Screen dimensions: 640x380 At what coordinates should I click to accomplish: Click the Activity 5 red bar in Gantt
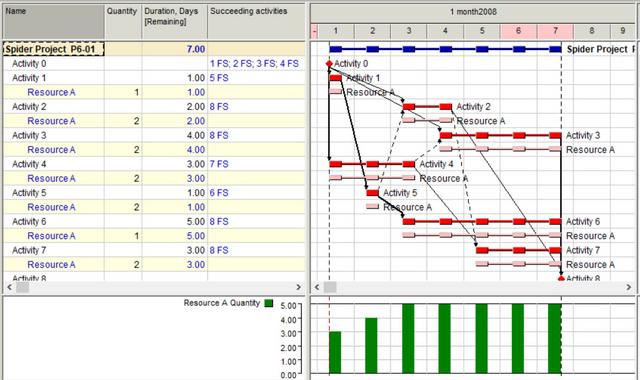point(373,193)
